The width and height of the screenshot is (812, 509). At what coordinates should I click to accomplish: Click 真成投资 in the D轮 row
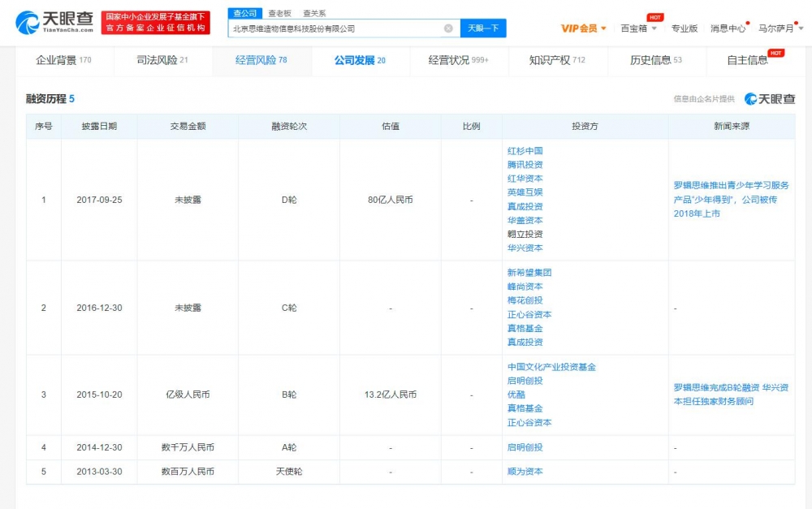[525, 206]
